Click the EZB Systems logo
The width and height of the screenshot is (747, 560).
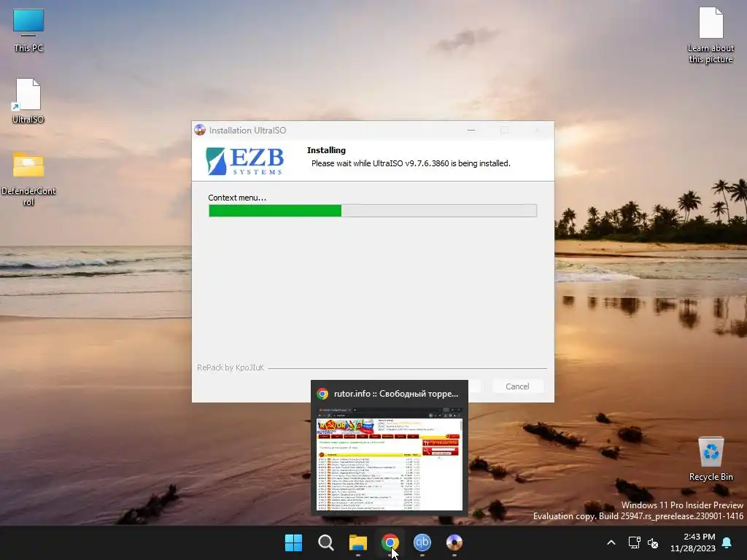tap(245, 161)
